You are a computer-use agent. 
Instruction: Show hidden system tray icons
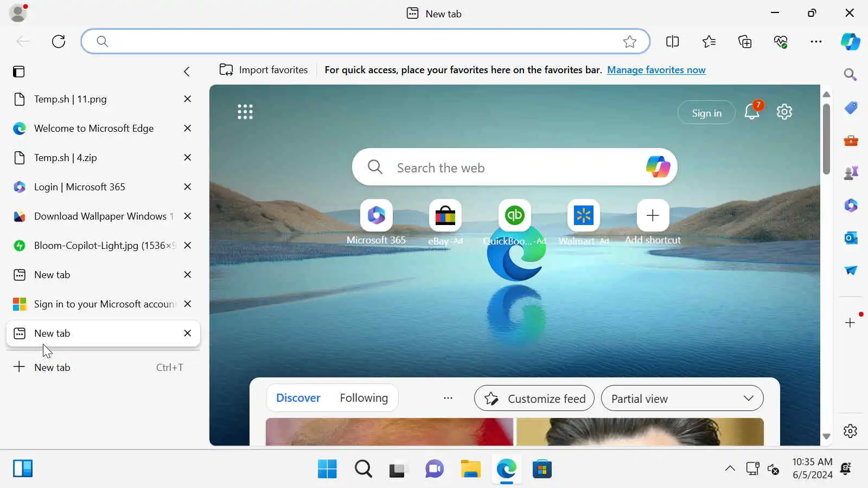tap(730, 468)
